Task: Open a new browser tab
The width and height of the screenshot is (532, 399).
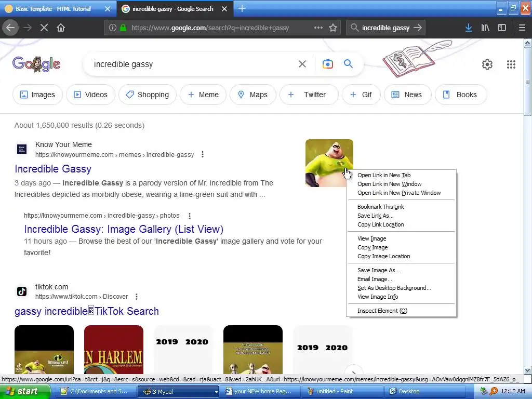Action: [242, 8]
